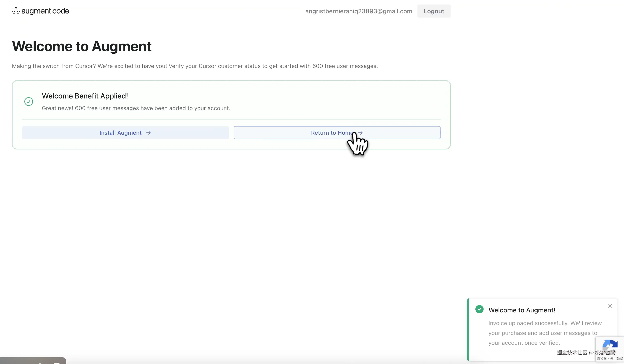Click the 'Invoice uploaded successfully' toast message

coord(545,333)
